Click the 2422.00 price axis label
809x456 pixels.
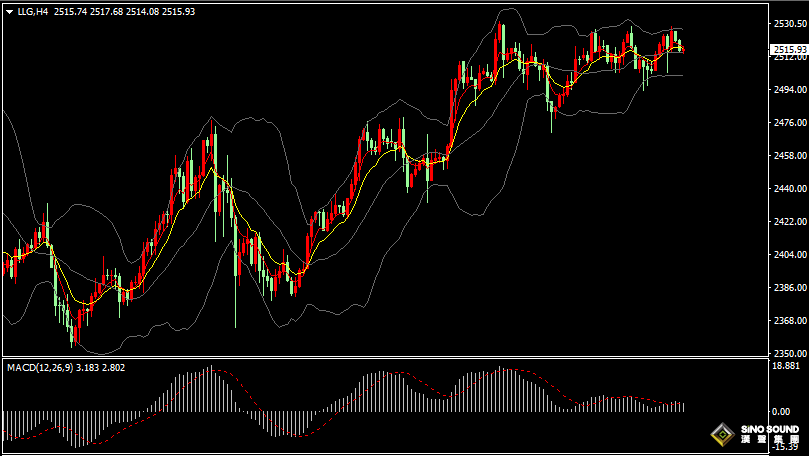pyautogui.click(x=788, y=222)
